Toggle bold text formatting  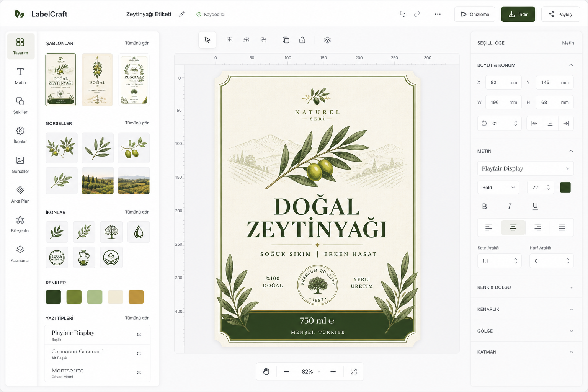485,206
